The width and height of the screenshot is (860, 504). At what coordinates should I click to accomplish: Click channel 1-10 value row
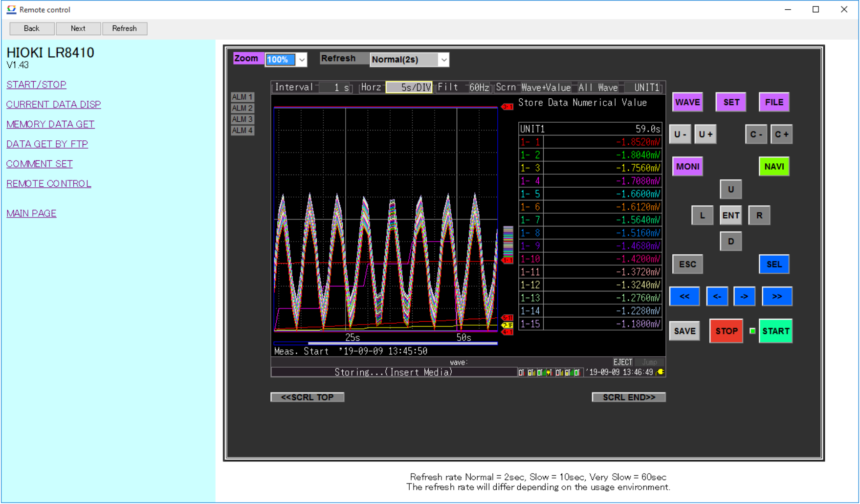[590, 259]
